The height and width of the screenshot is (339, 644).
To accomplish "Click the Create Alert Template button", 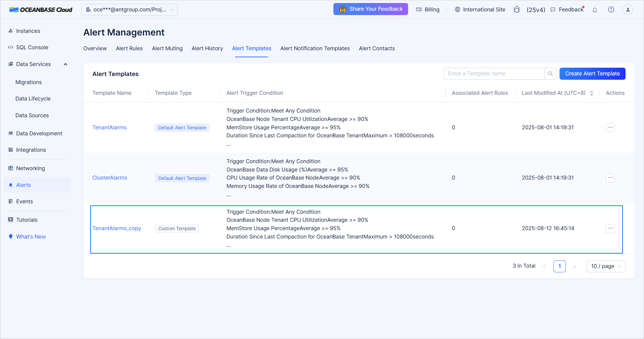I will (592, 74).
